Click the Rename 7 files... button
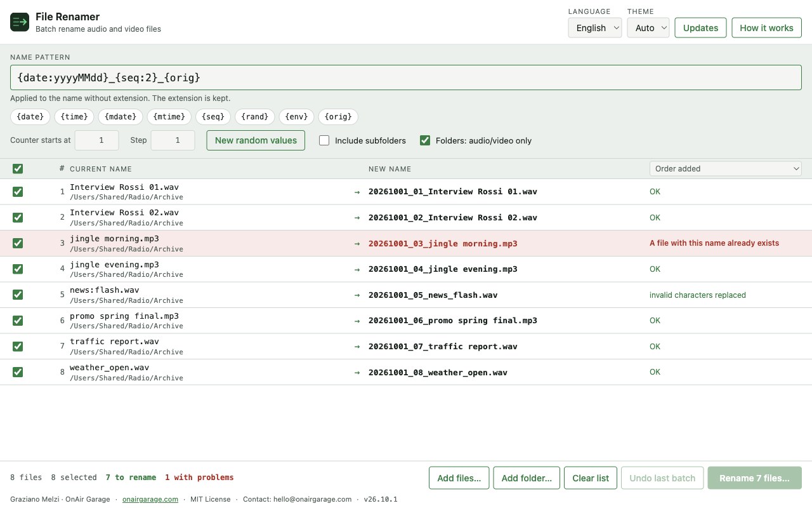Screen dimensions: 812x508 pyautogui.click(x=754, y=478)
